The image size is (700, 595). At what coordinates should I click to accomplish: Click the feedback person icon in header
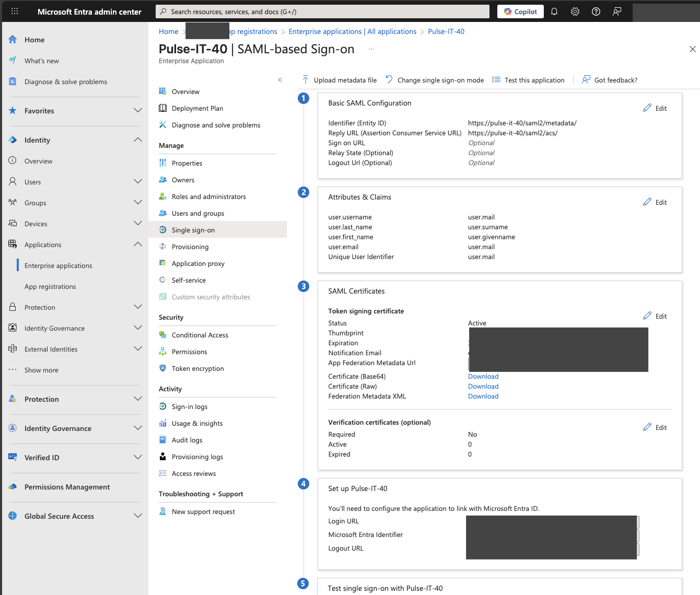tap(617, 11)
